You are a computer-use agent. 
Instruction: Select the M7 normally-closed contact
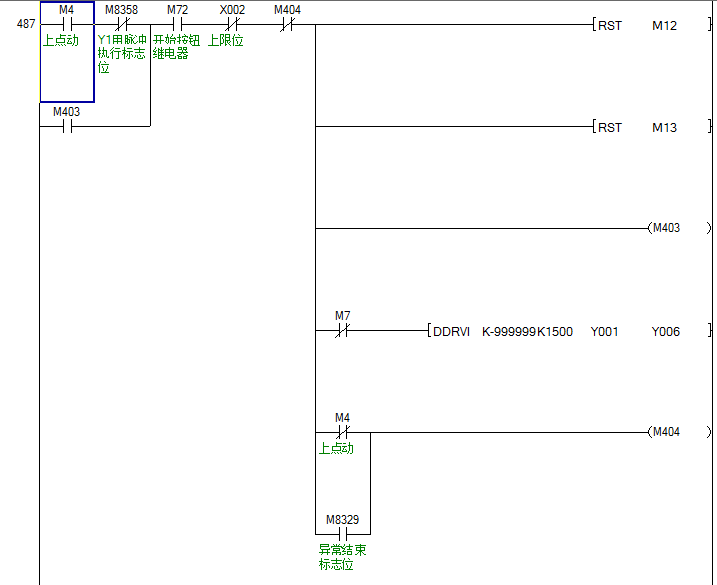pyautogui.click(x=342, y=331)
